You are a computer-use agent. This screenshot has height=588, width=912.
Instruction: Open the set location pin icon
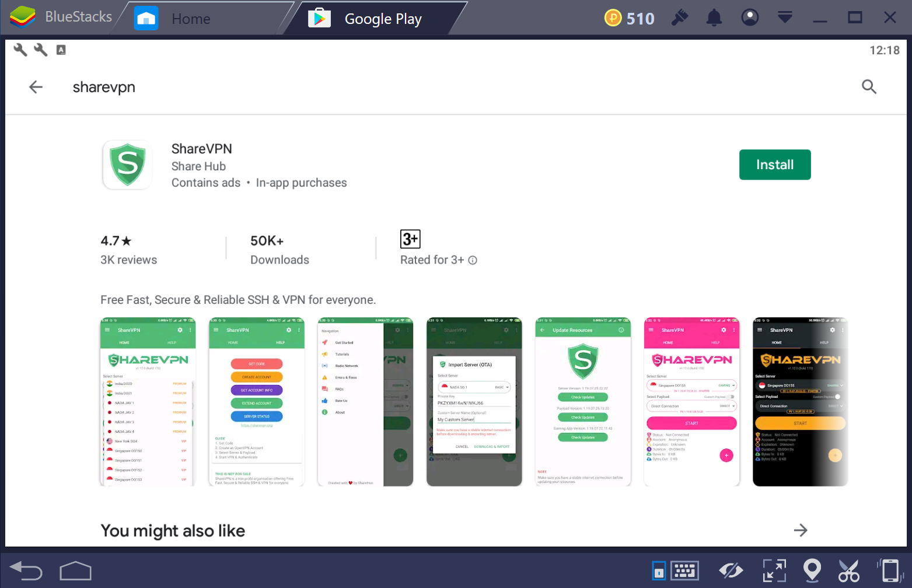point(812,570)
